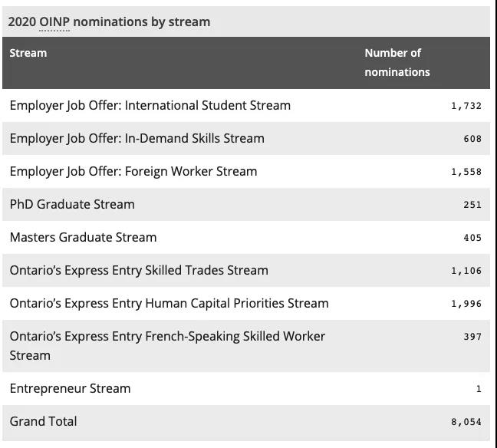Click the 251 nominations value
Screen dimensions: 497x448
[472, 205]
